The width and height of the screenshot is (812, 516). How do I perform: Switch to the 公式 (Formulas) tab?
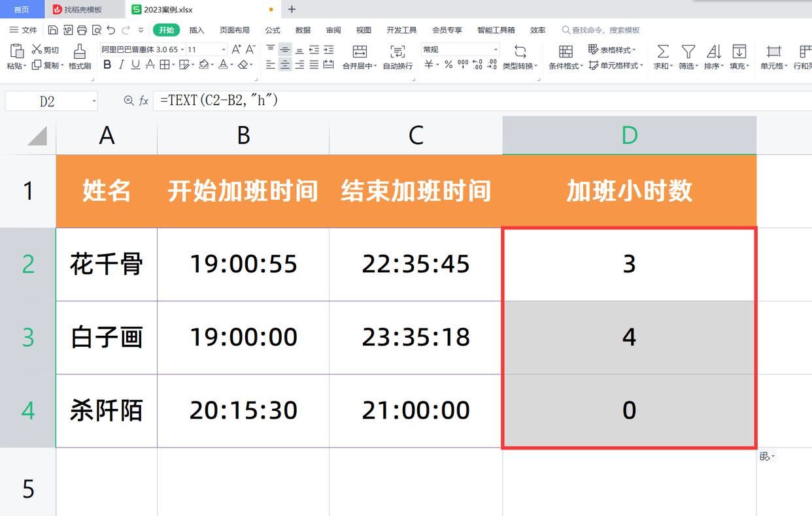click(x=273, y=30)
